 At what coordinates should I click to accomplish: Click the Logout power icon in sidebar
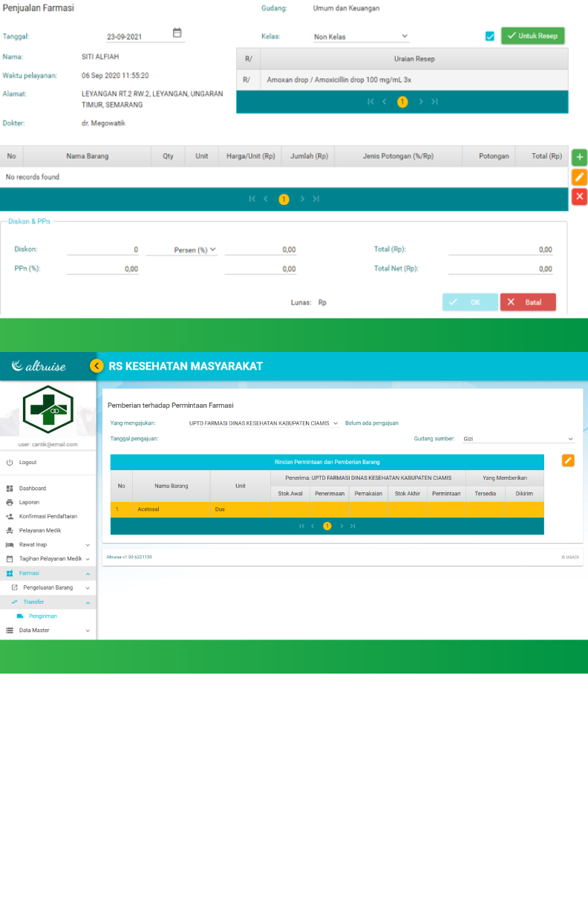pos(10,463)
